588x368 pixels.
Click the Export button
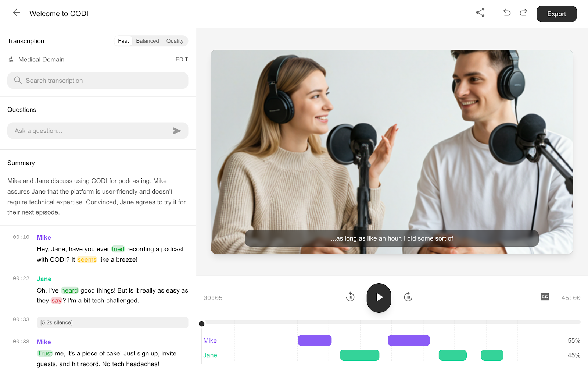(556, 14)
